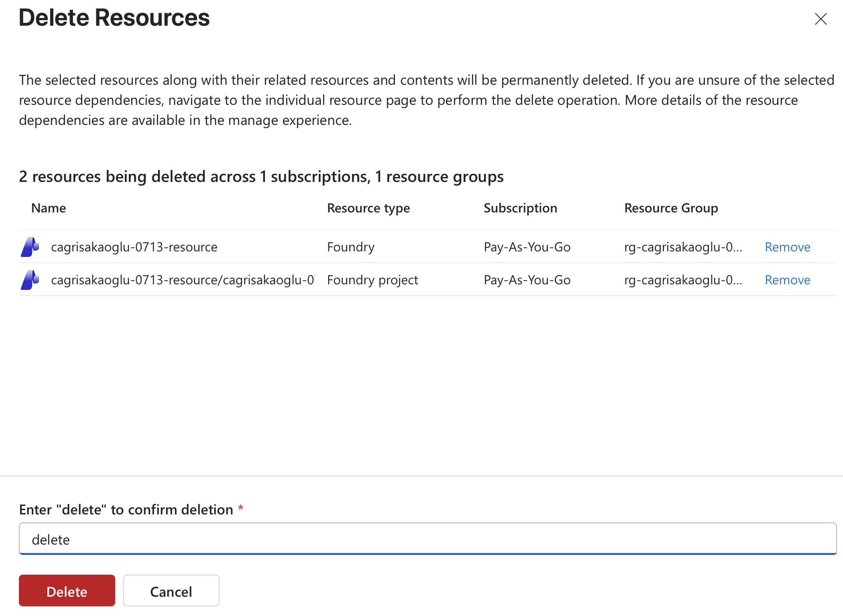Click the Foundry project icon on second row
Viewport: 843px width, 616px height.
(30, 280)
